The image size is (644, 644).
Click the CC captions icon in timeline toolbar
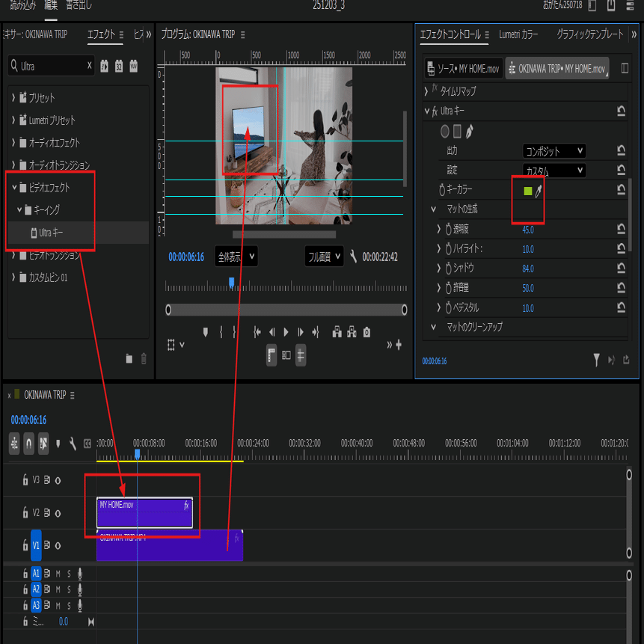coord(86,444)
